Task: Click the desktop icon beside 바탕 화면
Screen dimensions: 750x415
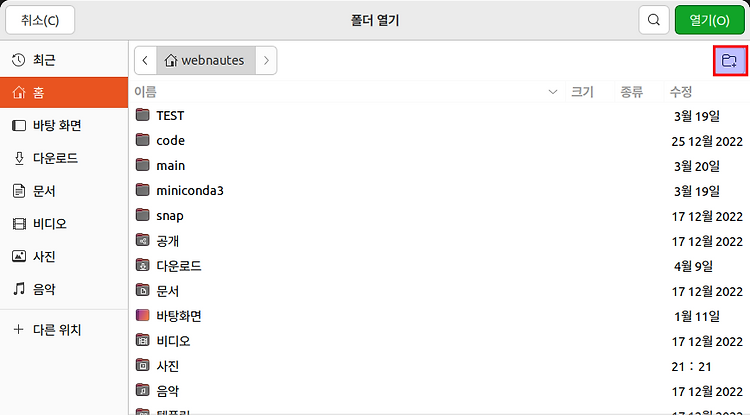Action: pos(19,125)
